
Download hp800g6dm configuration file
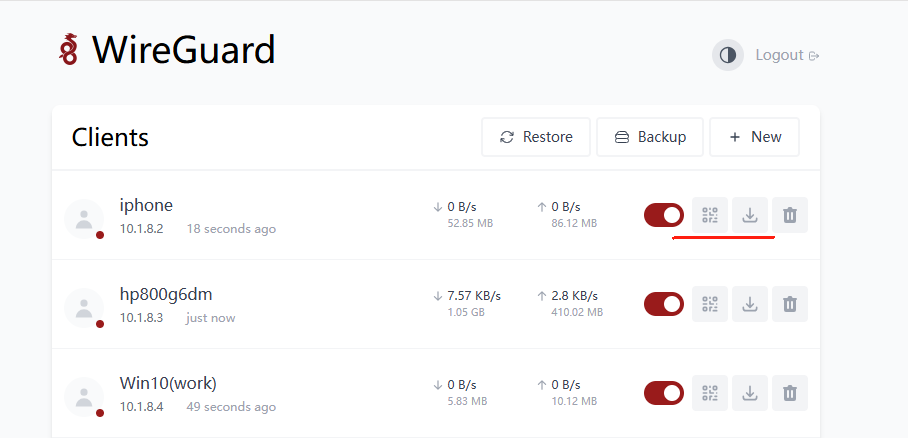[x=750, y=304]
